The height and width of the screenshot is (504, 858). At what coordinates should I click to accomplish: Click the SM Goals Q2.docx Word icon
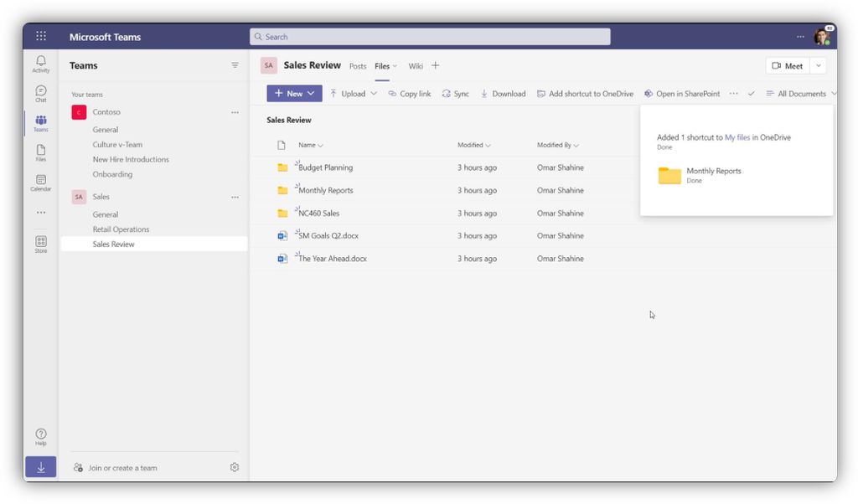(x=282, y=235)
